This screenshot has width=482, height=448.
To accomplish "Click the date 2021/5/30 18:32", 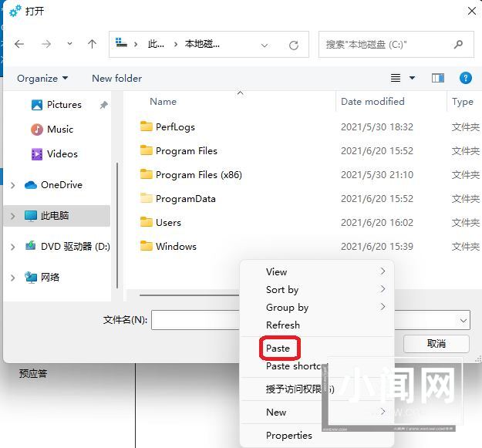I will click(377, 127).
